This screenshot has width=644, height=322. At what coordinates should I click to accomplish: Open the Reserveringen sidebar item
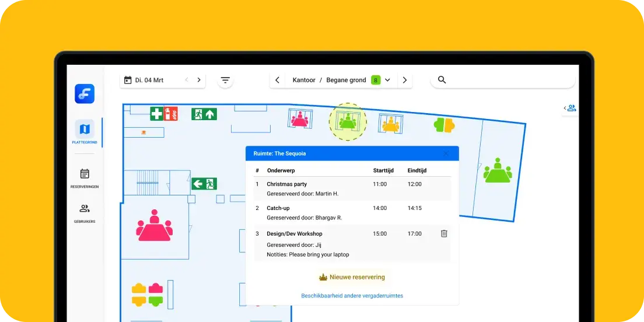point(85,178)
